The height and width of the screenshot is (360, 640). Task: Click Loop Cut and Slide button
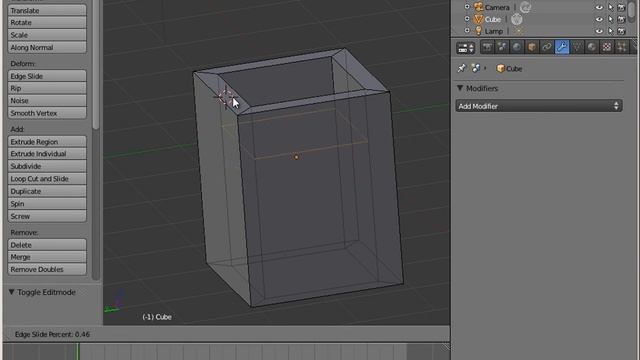[47, 179]
